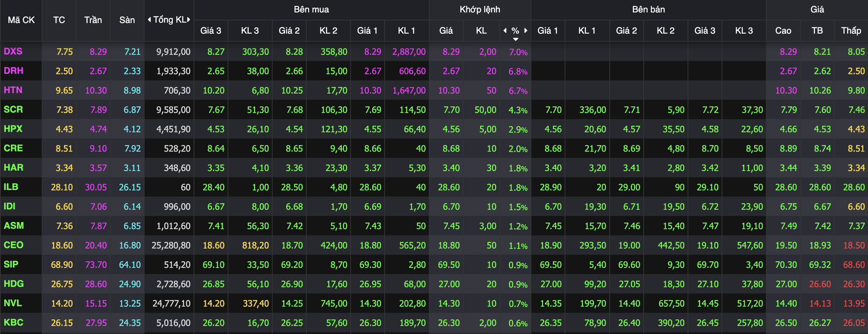Open HTN stock symbol
This screenshot has height=334, width=868.
click(13, 90)
